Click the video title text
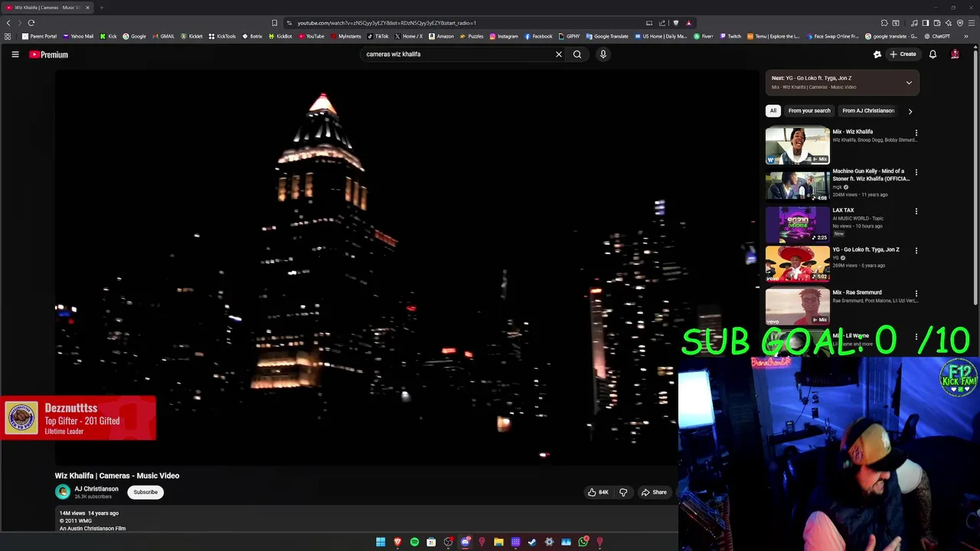The height and width of the screenshot is (551, 980). click(117, 475)
